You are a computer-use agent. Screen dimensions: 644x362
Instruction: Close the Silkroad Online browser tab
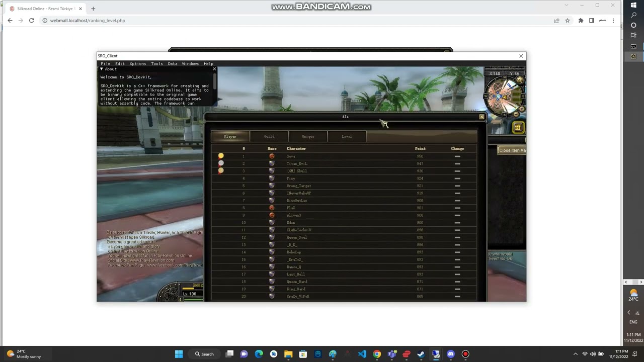click(80, 9)
